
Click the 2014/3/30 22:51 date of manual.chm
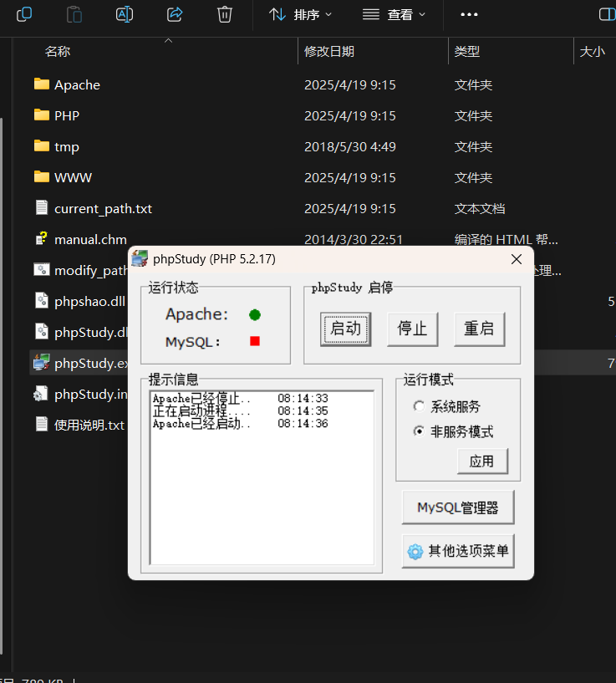click(354, 240)
